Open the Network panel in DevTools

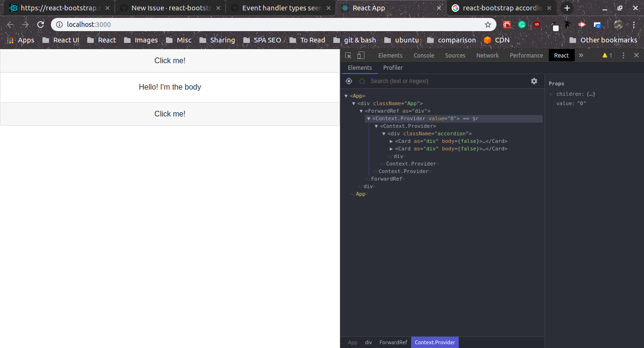point(487,55)
